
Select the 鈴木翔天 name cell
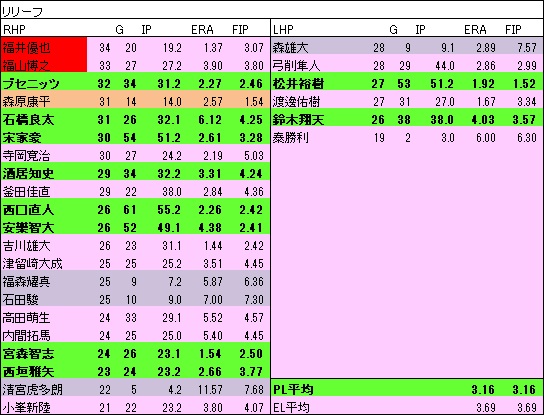pos(298,120)
